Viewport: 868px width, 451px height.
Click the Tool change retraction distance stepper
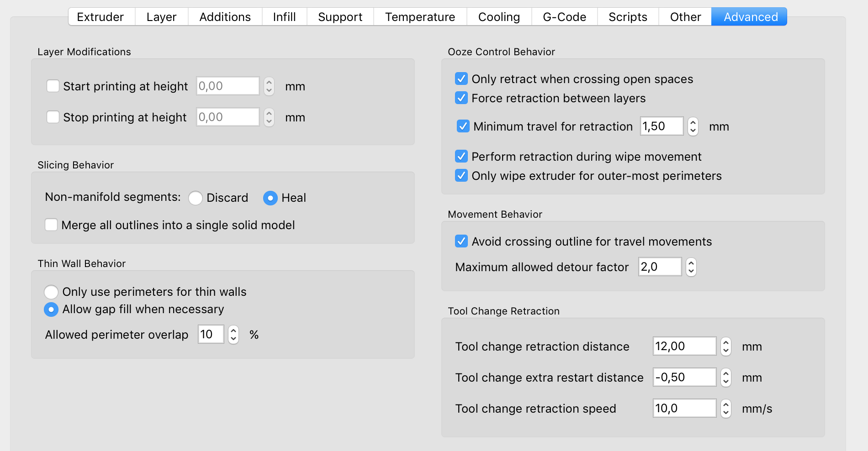726,346
